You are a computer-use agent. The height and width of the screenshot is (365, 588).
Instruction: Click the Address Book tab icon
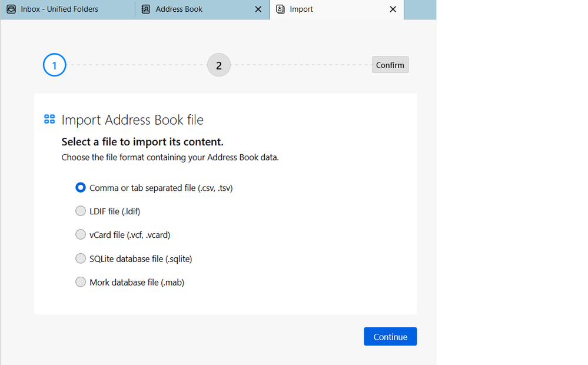145,9
